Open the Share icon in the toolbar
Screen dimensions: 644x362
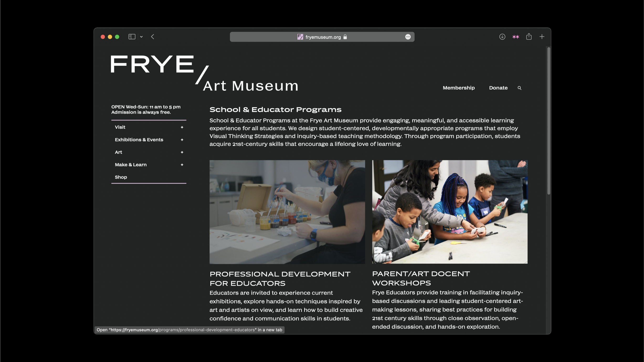[529, 37]
